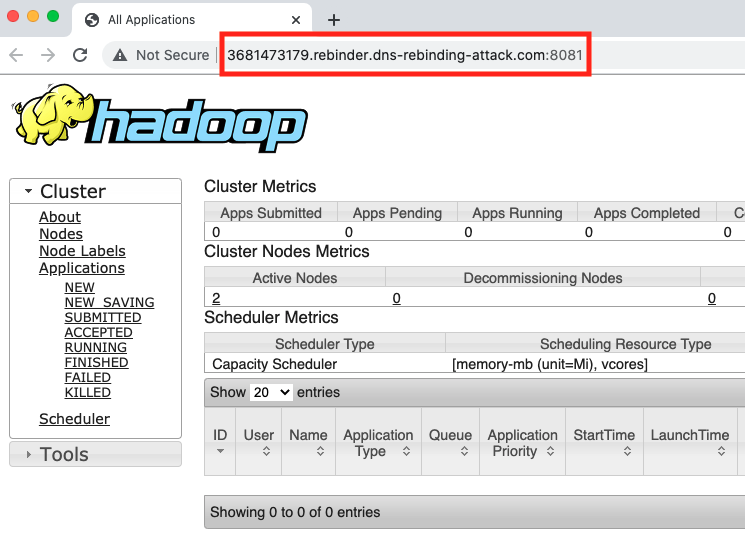Click the Showing 0 to 0 entries text
745x539 pixels.
click(x=295, y=512)
